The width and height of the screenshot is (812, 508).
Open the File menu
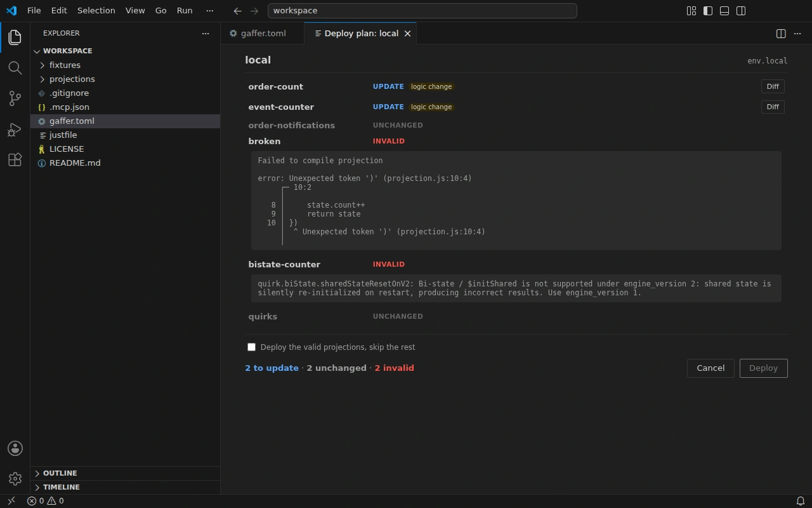[34, 11]
